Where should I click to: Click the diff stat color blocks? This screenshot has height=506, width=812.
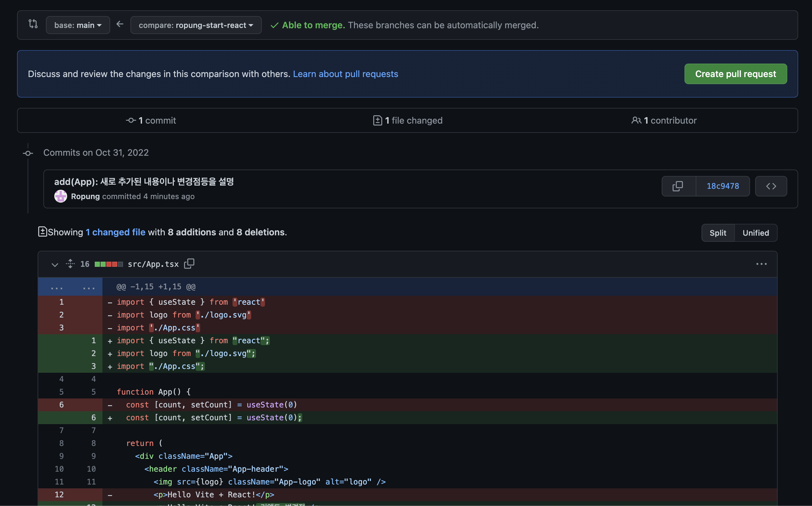tap(109, 264)
